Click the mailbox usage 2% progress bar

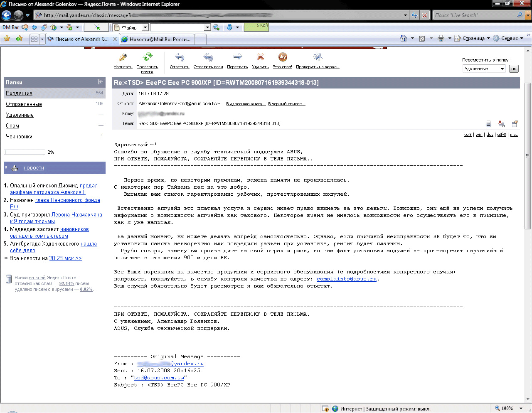pyautogui.click(x=25, y=152)
